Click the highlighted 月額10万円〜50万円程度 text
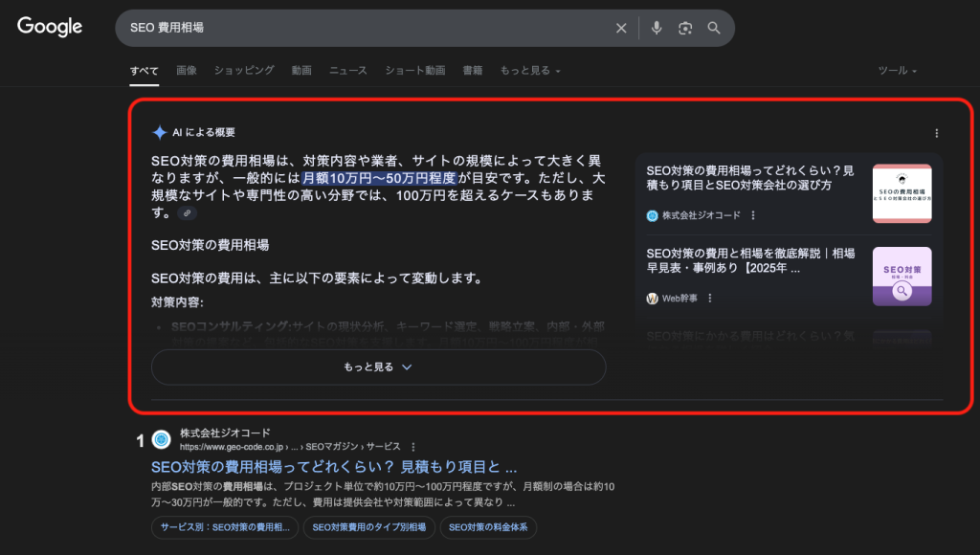Screen dimensions: 980x555 (379, 178)
